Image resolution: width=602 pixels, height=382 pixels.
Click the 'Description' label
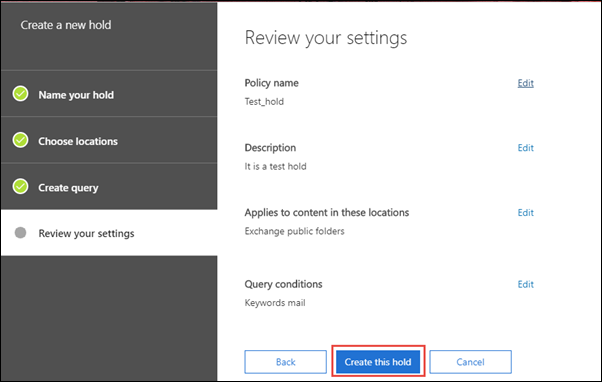(x=270, y=148)
